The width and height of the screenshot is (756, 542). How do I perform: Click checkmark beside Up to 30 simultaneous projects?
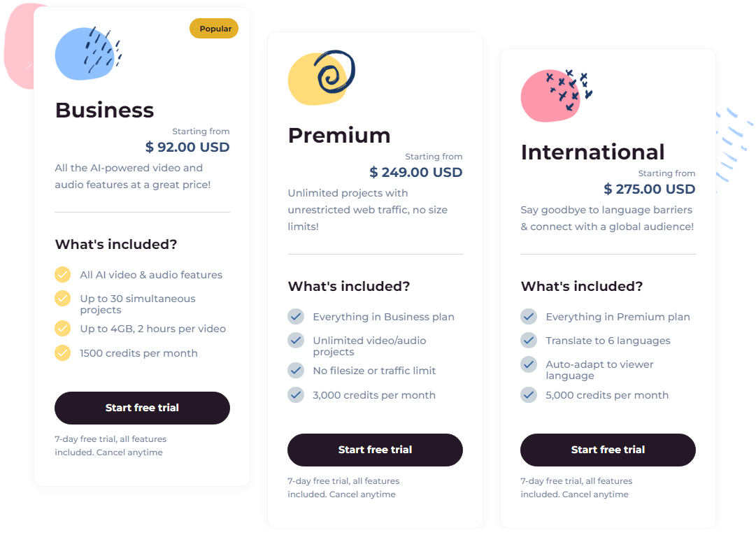pos(63,299)
